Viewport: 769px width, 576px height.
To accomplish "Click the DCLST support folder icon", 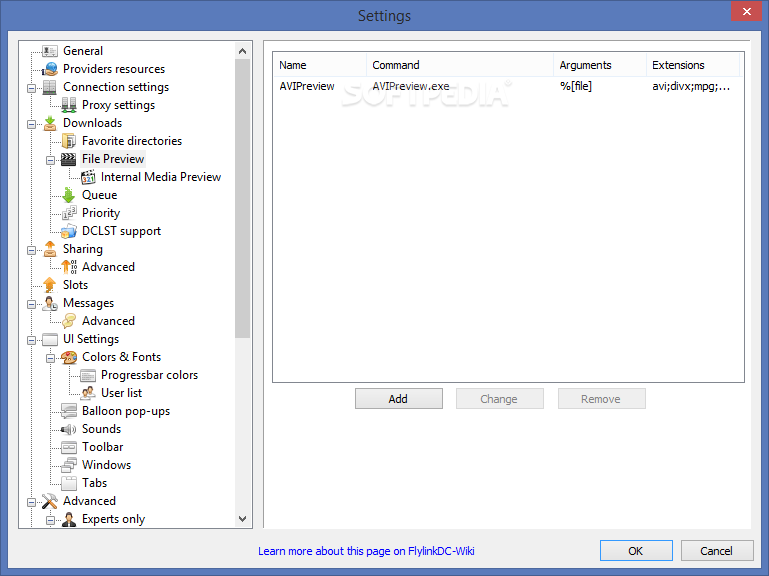I will 69,231.
